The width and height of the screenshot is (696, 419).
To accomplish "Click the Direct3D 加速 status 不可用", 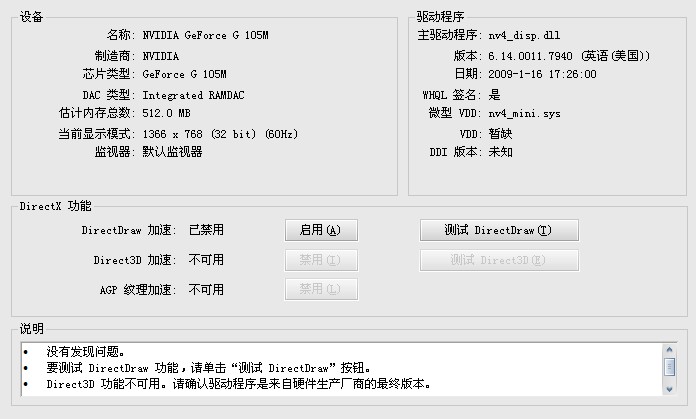I will [206, 260].
